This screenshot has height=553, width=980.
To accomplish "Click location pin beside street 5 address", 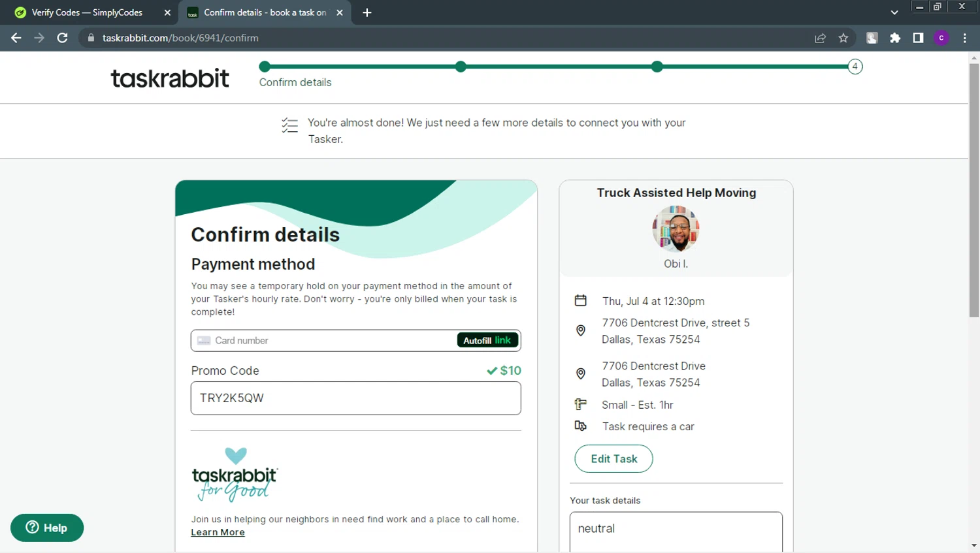I will pyautogui.click(x=580, y=330).
